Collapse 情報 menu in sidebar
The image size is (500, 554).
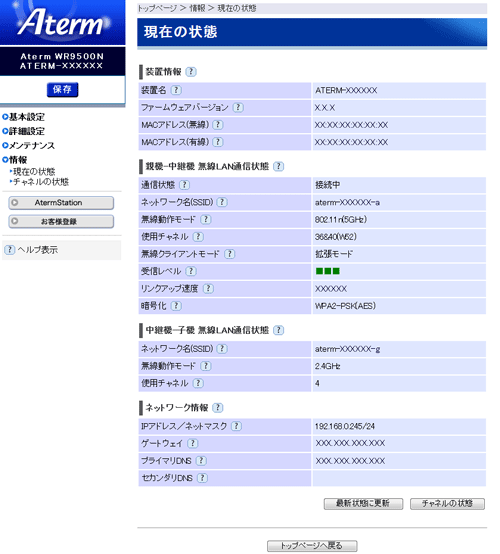(x=15, y=160)
